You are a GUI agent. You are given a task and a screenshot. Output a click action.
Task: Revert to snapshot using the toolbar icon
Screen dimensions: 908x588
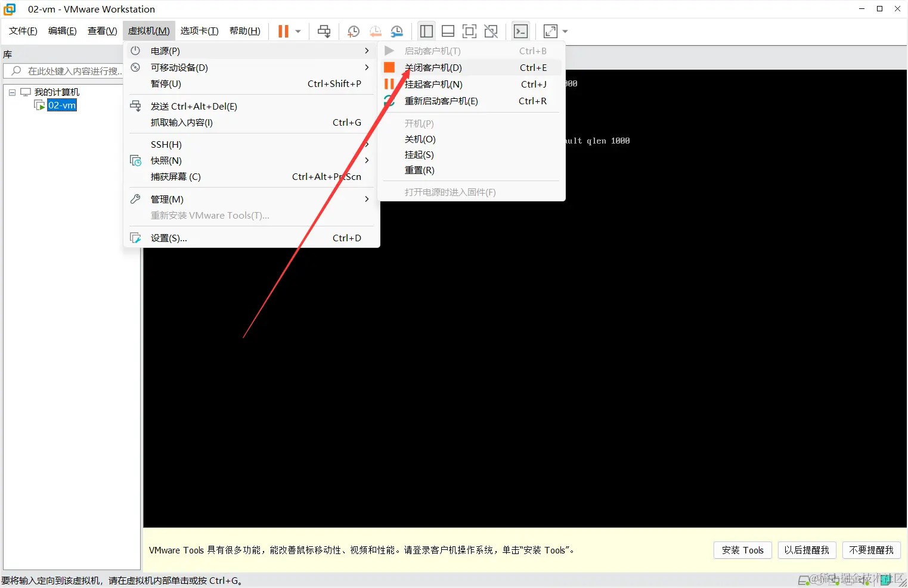[x=375, y=31]
